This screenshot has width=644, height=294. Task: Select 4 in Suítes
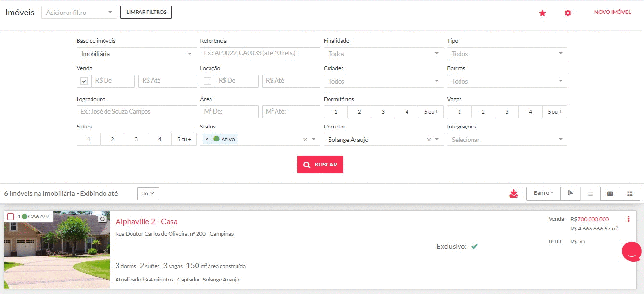[x=160, y=139]
